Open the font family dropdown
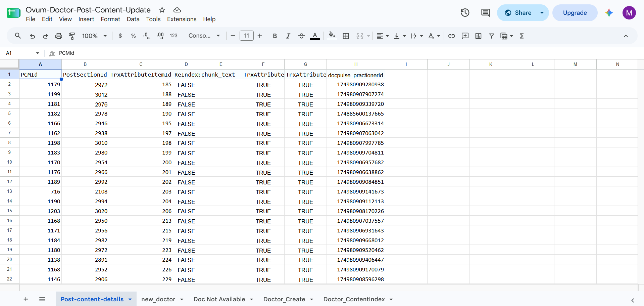 click(x=204, y=36)
